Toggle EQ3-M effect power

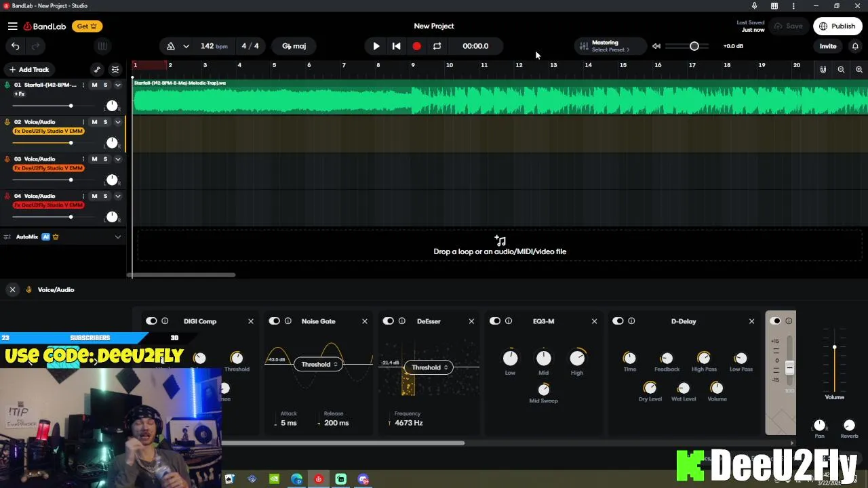495,321
